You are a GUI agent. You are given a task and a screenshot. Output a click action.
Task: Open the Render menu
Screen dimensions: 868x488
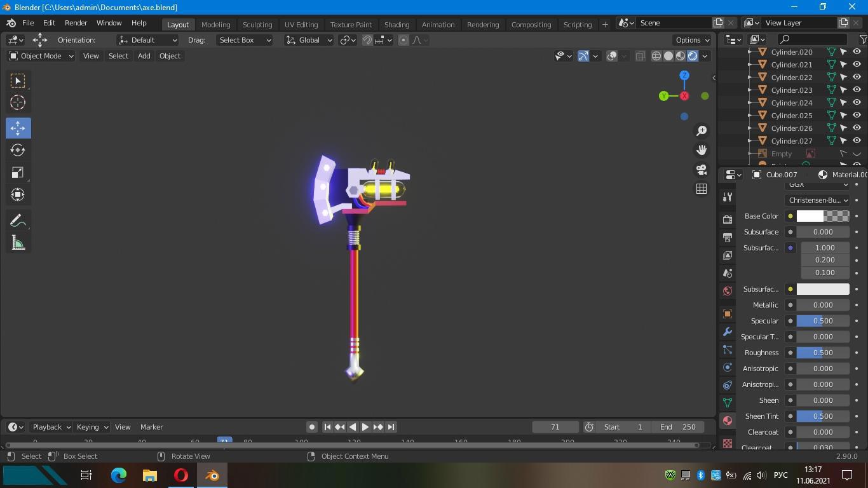[76, 23]
